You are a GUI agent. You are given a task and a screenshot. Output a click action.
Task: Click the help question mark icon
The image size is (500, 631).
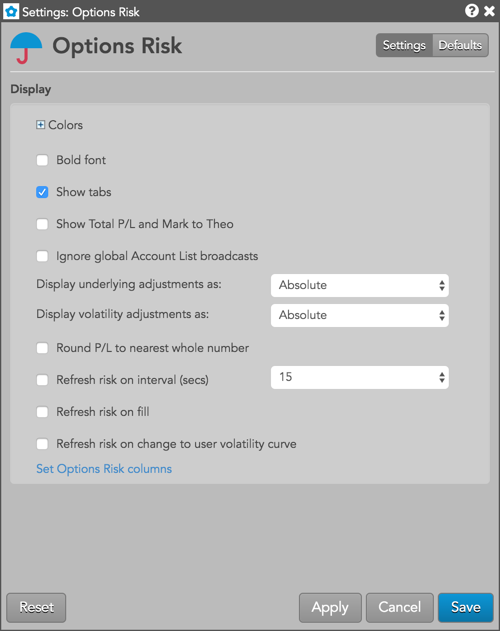point(471,11)
